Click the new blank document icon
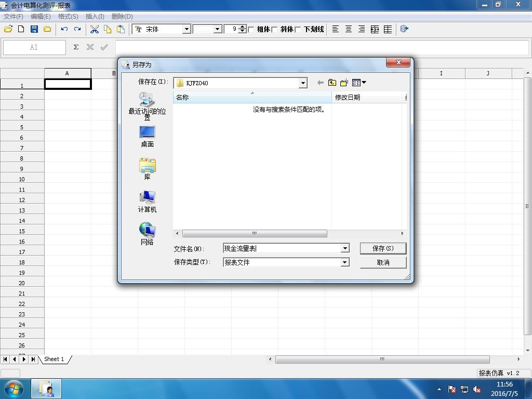 21,29
